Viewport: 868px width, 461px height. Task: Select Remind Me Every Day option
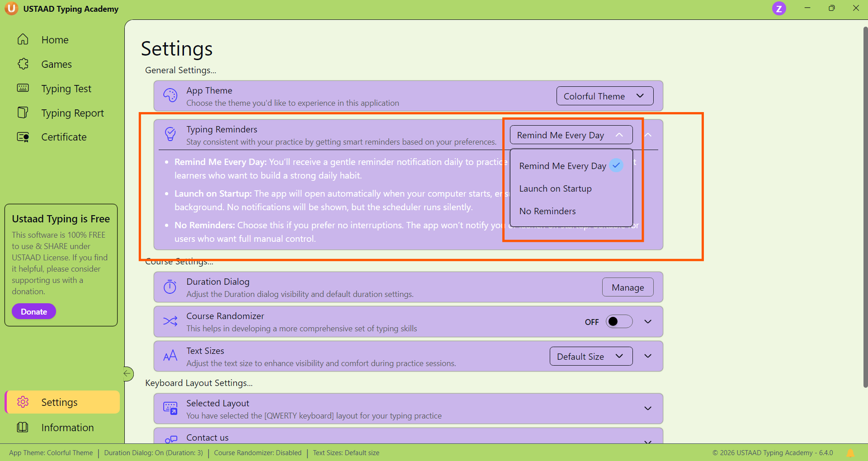[x=562, y=166]
